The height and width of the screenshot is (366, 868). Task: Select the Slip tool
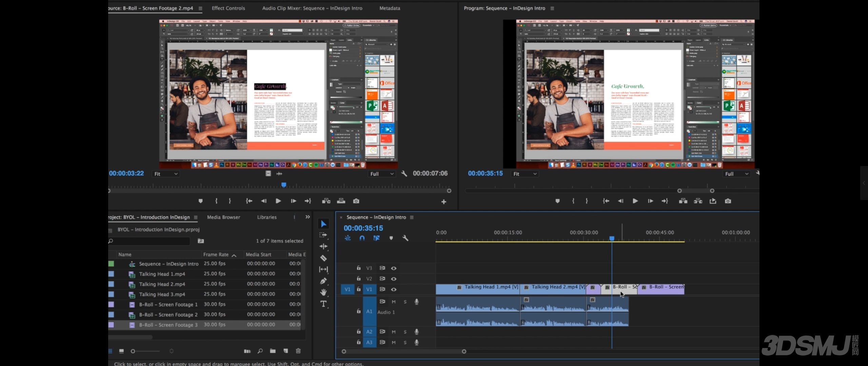coord(323,269)
